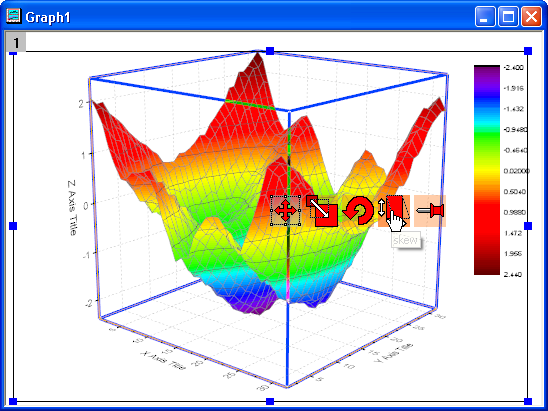Click the -2.400 color scale label
The height and width of the screenshot is (411, 548).
514,67
